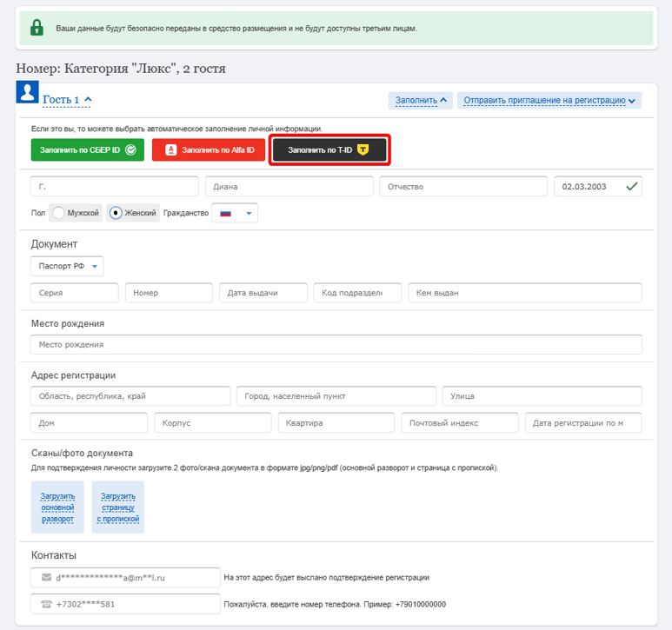Click Загрузить основной разворот upload link
This screenshot has width=672, height=630.
[x=57, y=507]
